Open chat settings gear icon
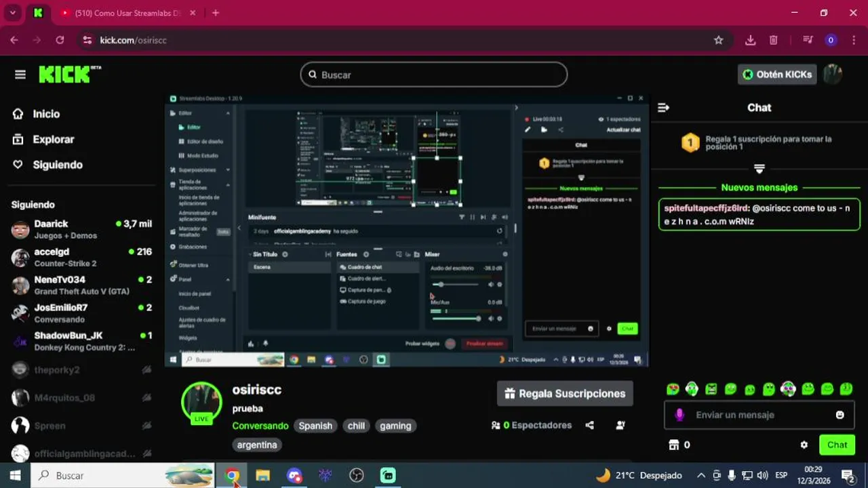This screenshot has width=868, height=488. (x=804, y=445)
